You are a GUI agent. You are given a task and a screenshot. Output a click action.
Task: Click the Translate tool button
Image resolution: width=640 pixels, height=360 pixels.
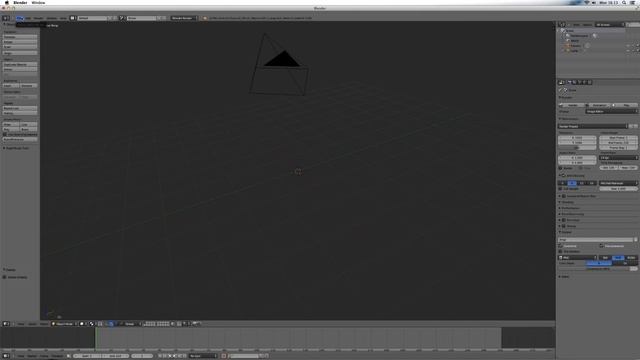point(20,36)
